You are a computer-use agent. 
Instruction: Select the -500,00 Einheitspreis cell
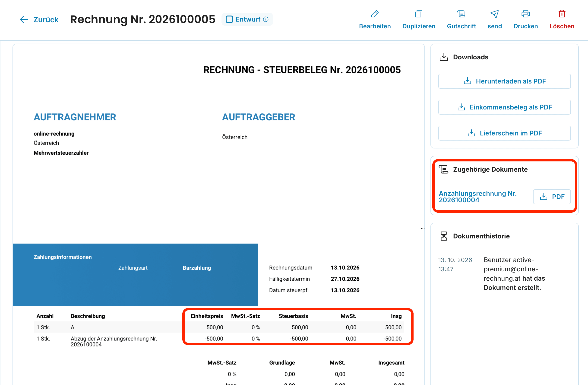214,339
